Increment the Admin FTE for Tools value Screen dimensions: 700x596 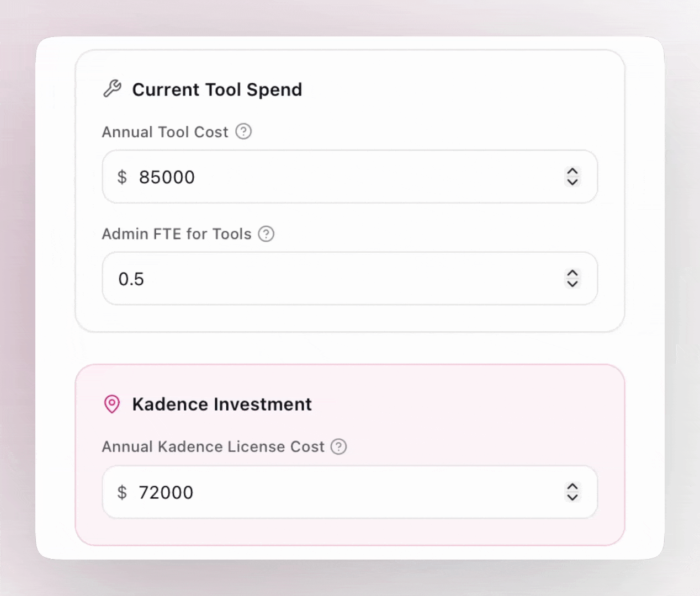(x=572, y=273)
